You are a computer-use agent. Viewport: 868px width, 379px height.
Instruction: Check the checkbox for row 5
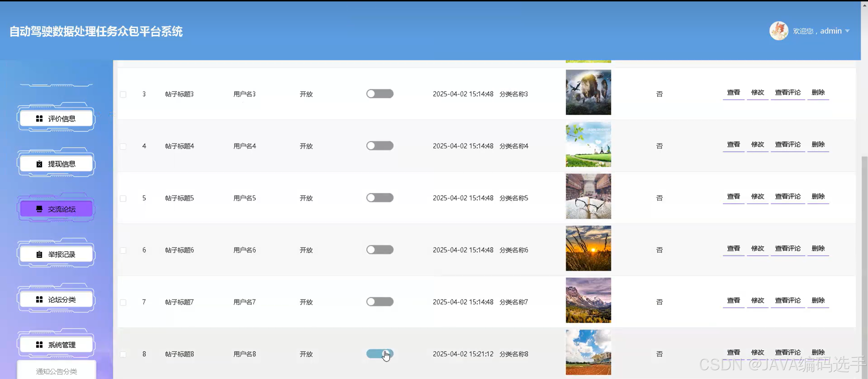click(x=123, y=198)
